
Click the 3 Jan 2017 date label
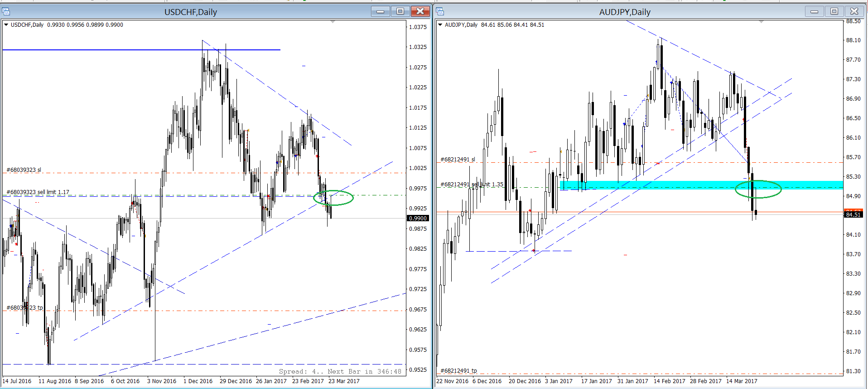(x=559, y=381)
